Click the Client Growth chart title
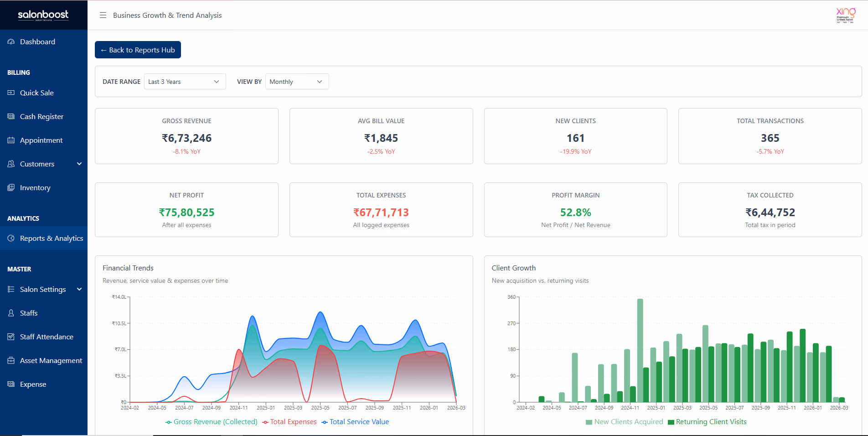The width and height of the screenshot is (868, 436). pyautogui.click(x=514, y=268)
